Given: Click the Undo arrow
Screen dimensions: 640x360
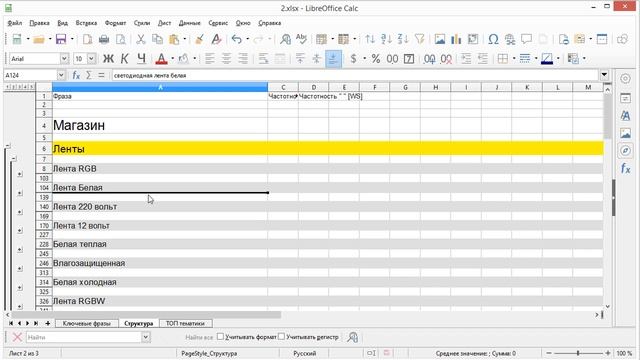Looking at the screenshot, I should point(236,39).
